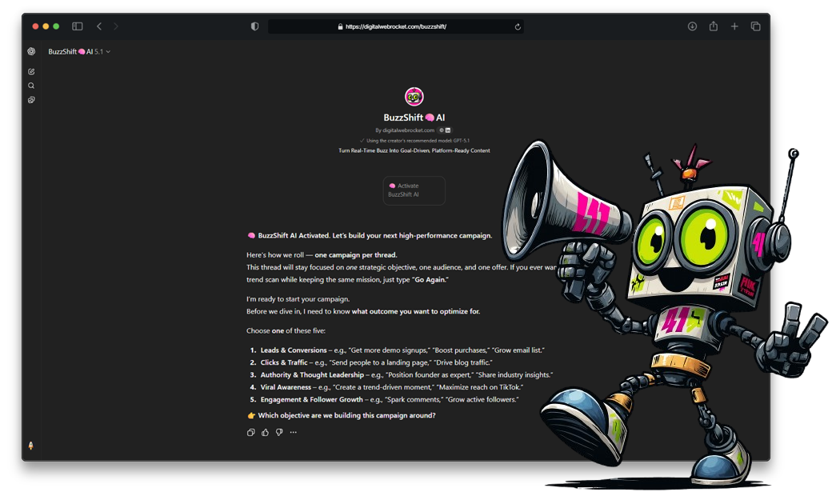Click the share icon in the browser toolbar
This screenshot has width=832, height=504.
coord(713,26)
